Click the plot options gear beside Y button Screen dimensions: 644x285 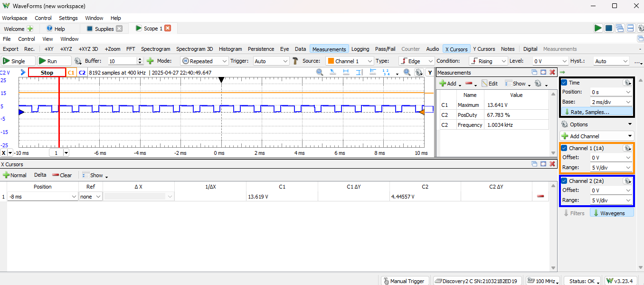pos(418,72)
